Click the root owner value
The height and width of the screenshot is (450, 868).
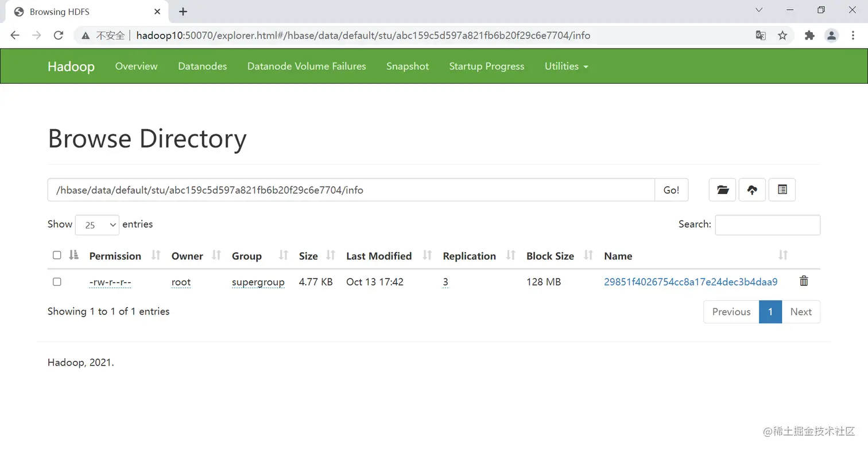(x=181, y=282)
